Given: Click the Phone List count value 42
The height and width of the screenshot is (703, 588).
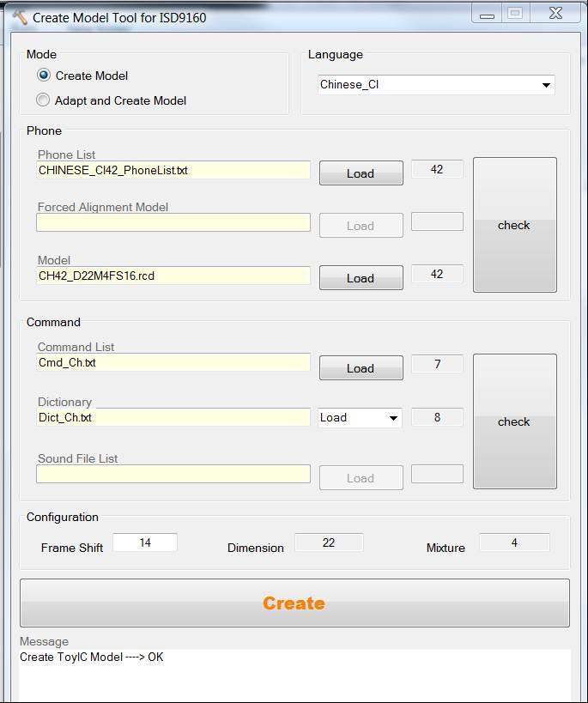Looking at the screenshot, I should click(x=437, y=169).
